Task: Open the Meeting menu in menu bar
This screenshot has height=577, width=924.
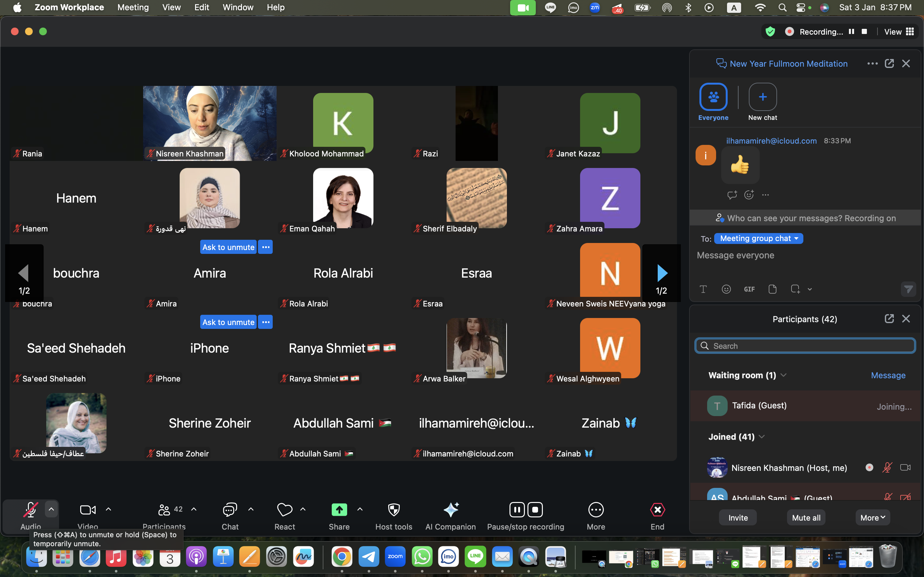Action: pyautogui.click(x=133, y=7)
